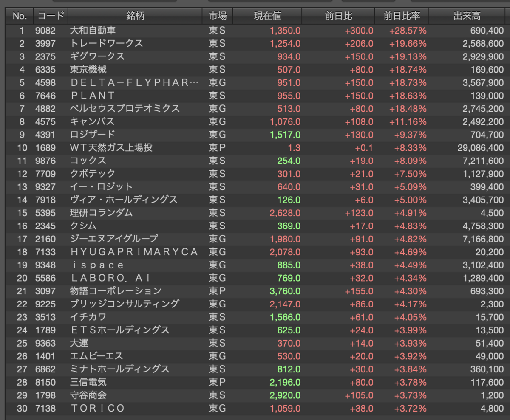This screenshot has height=420, width=510.
Task: Click the 大運 stock name
Action: pyautogui.click(x=79, y=343)
